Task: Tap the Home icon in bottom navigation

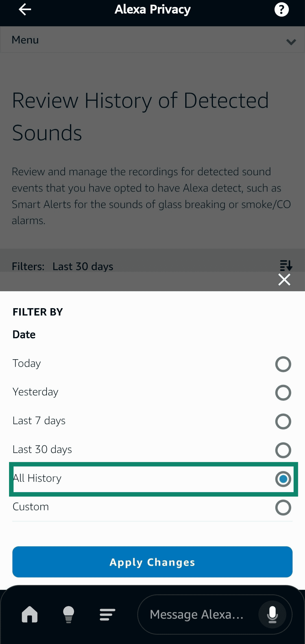Action: [30, 615]
